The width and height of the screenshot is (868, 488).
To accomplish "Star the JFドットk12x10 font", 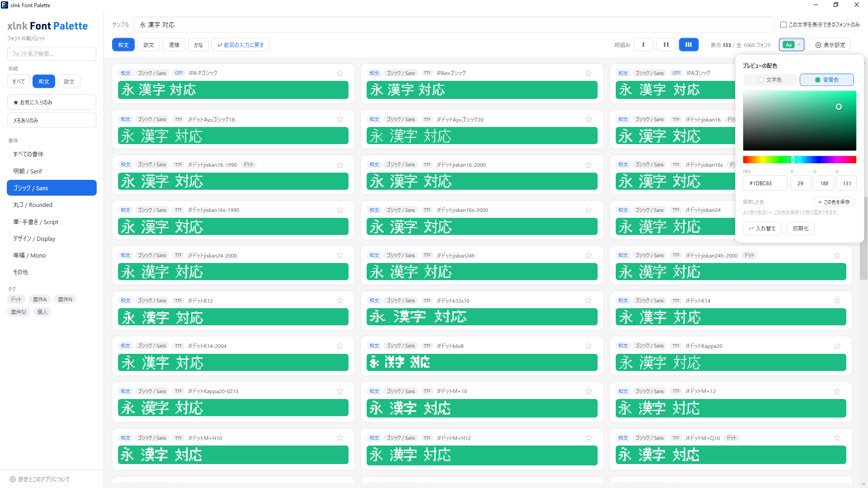I will 588,300.
